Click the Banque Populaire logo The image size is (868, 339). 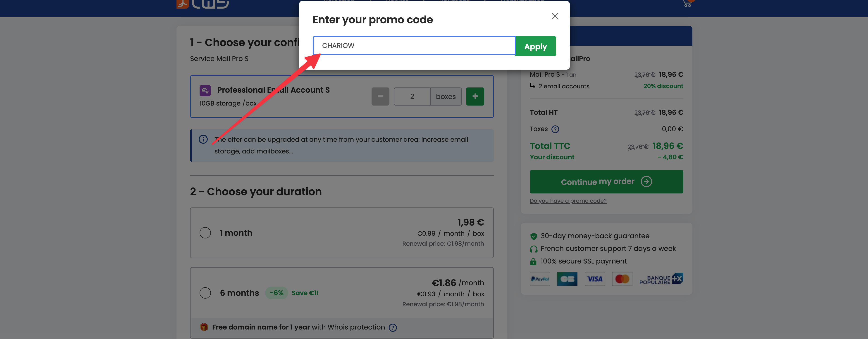click(x=661, y=279)
